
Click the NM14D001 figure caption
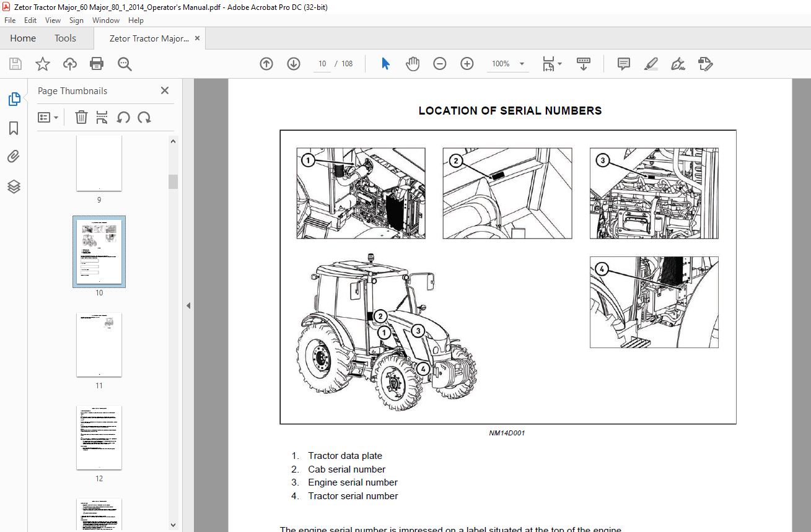(507, 434)
